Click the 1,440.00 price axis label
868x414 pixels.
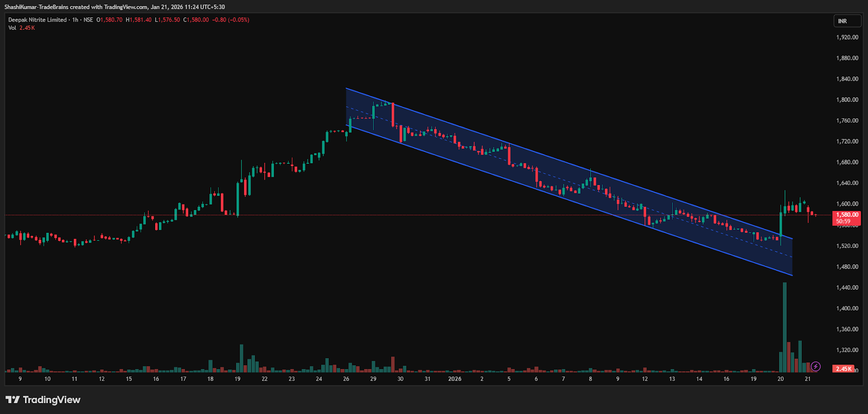[x=847, y=288]
